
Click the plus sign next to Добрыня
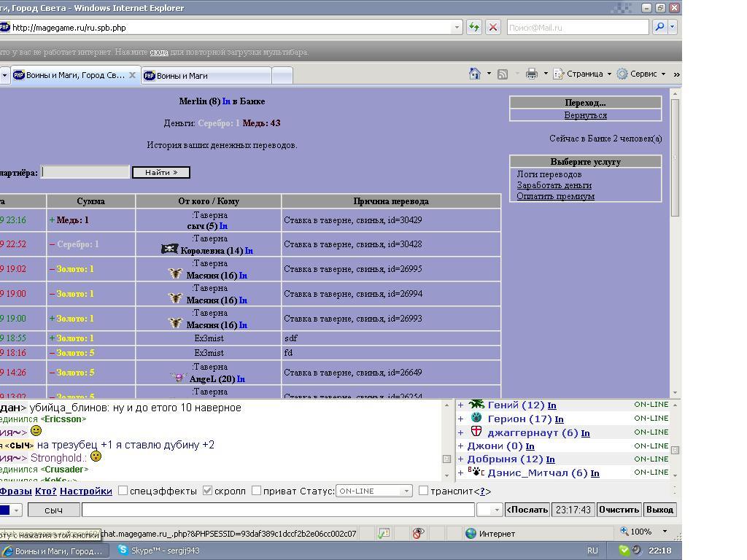point(461,459)
